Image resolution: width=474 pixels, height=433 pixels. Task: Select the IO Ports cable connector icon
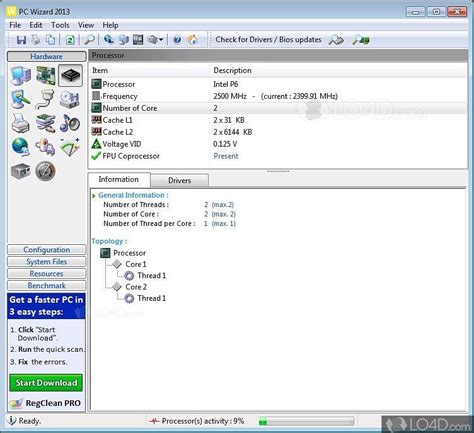pyautogui.click(x=45, y=100)
